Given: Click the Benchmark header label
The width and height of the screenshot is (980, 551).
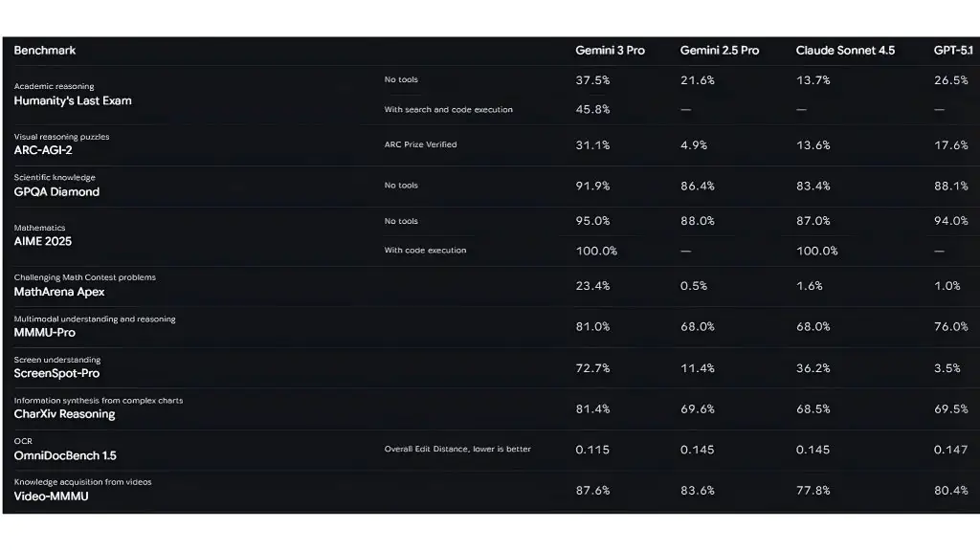Looking at the screenshot, I should click(x=45, y=50).
